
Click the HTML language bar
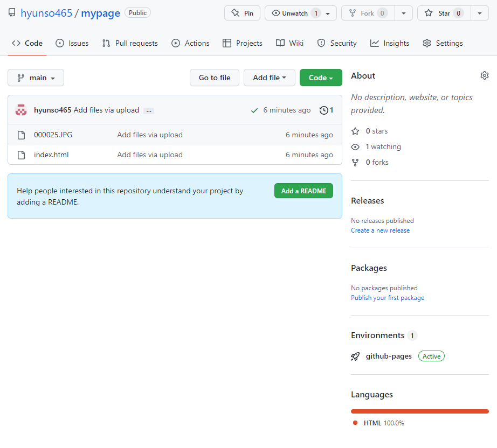coord(420,411)
